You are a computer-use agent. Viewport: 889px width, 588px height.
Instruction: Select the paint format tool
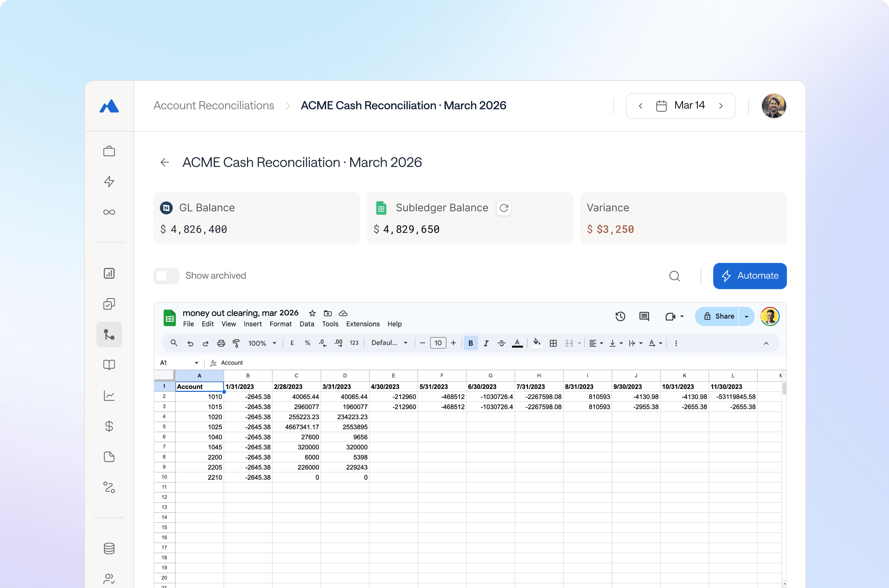pyautogui.click(x=236, y=343)
